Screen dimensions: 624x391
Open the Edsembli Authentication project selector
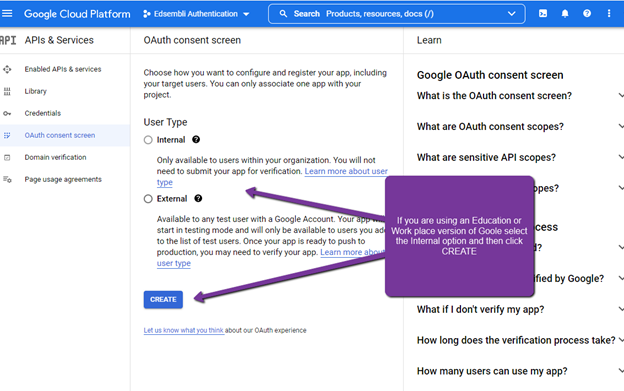click(196, 14)
